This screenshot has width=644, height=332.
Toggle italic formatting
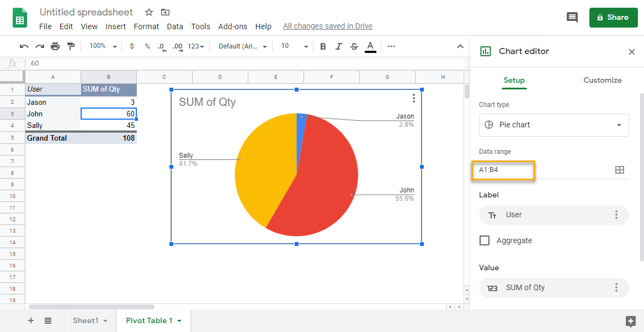click(x=338, y=46)
